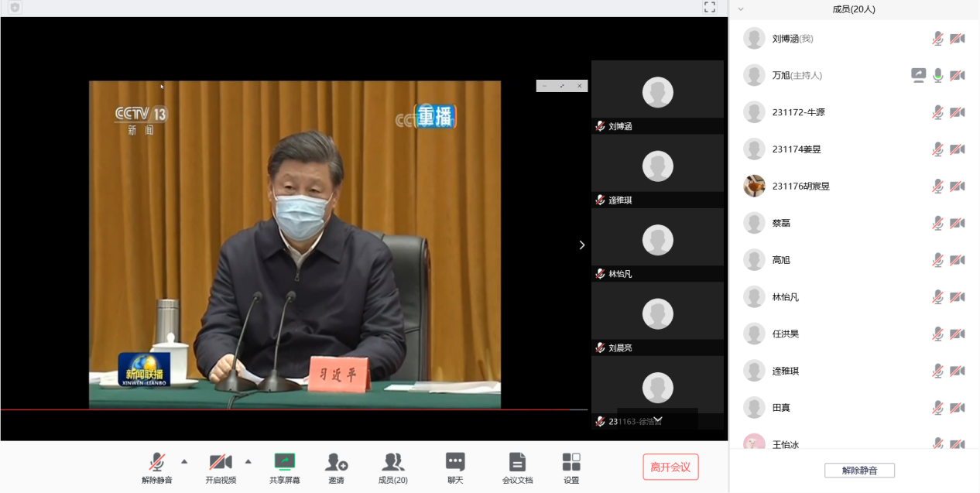Viewport: 980px width, 493px height.
Task: Toggle camera icon for 任洪昊
Action: (957, 334)
